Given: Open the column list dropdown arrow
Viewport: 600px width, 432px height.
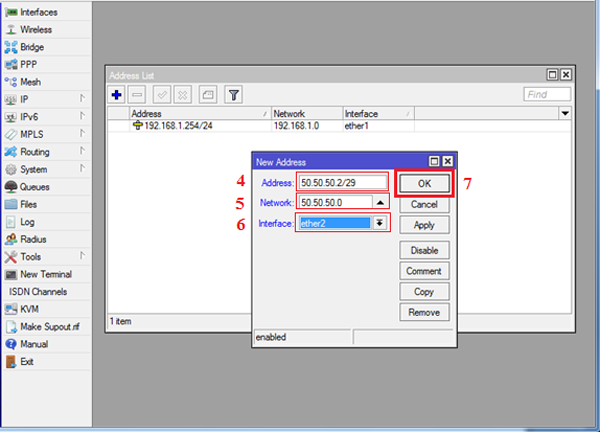Looking at the screenshot, I should [x=565, y=114].
